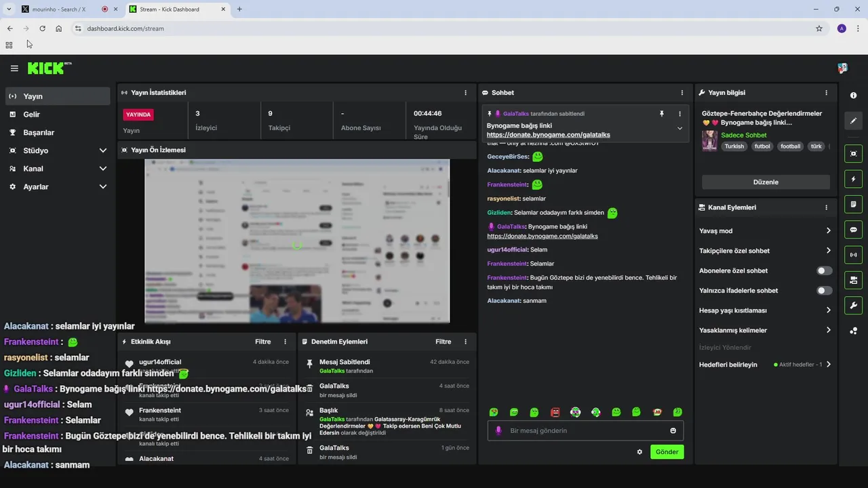
Task: Open Kanal Eylemleri panel three-dot menu
Action: point(826,207)
